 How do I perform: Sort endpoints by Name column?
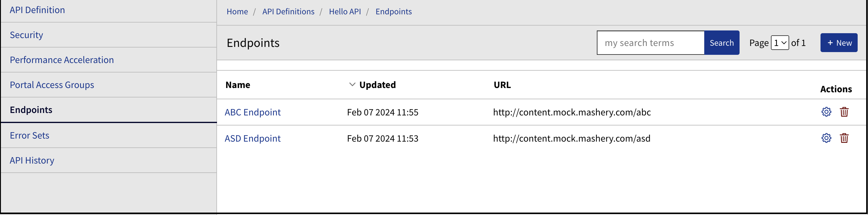pos(238,85)
